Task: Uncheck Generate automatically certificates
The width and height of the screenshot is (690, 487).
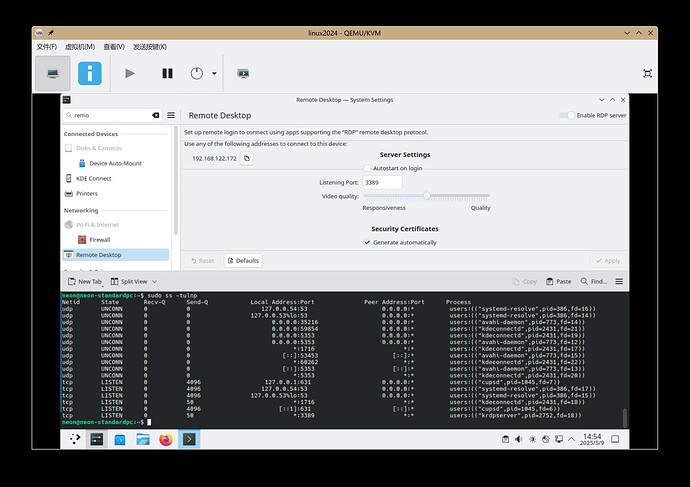Action: [367, 242]
